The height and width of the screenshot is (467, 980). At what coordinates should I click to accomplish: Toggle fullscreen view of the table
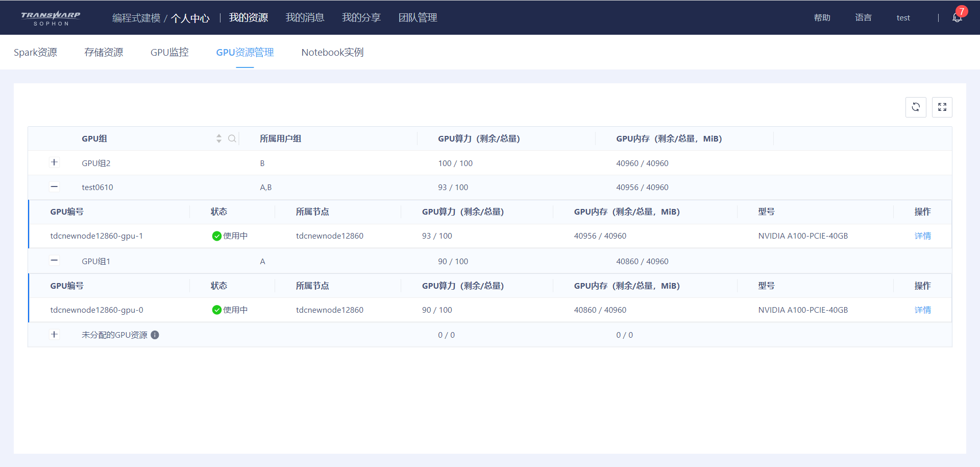(x=942, y=107)
